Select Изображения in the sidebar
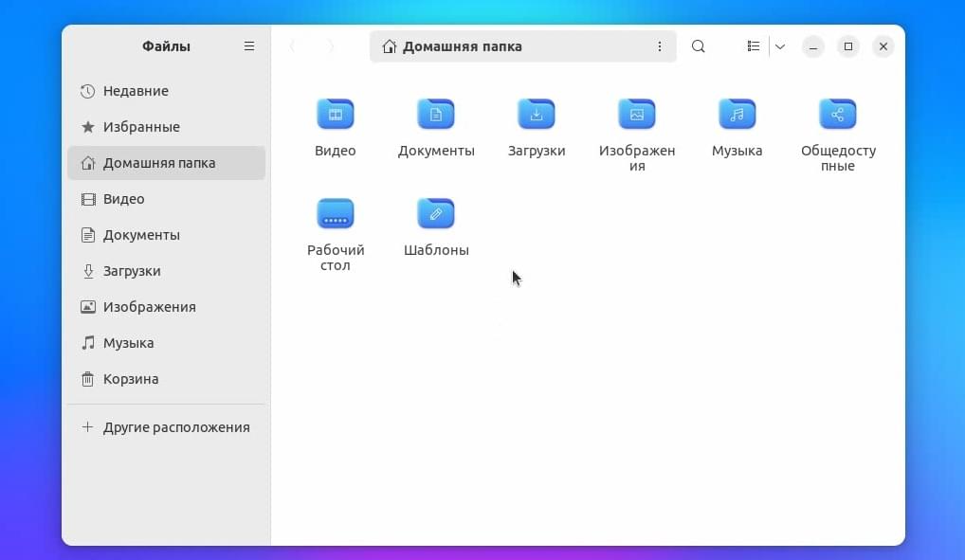Image resolution: width=965 pixels, height=560 pixels. pos(166,307)
